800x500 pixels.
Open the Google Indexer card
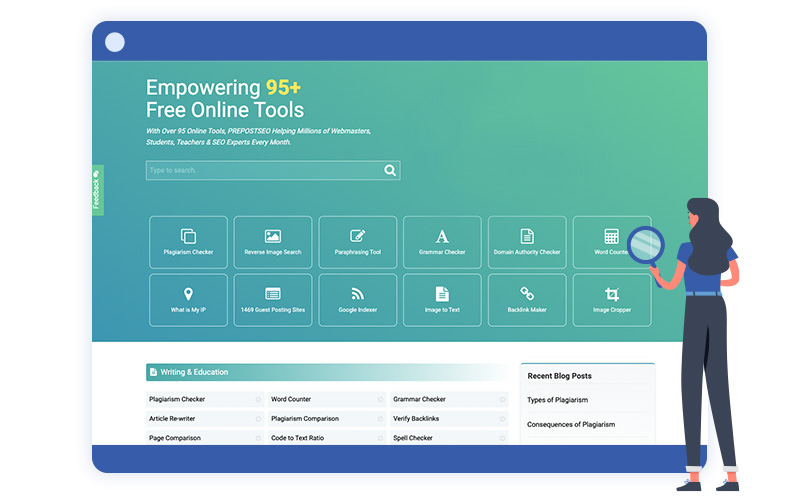358,300
